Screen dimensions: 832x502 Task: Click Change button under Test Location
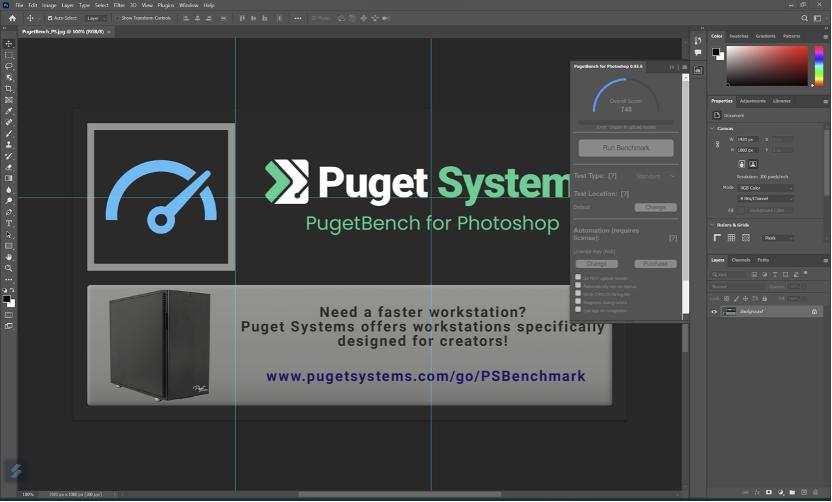coord(655,207)
